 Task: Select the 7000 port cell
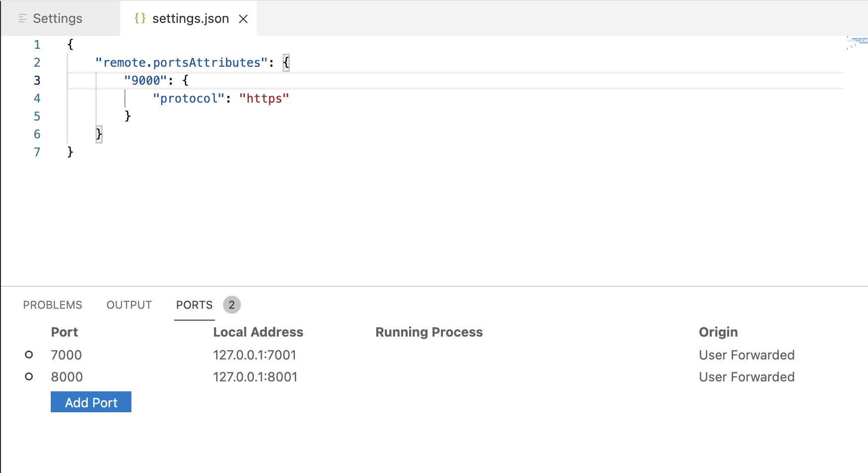click(x=66, y=355)
